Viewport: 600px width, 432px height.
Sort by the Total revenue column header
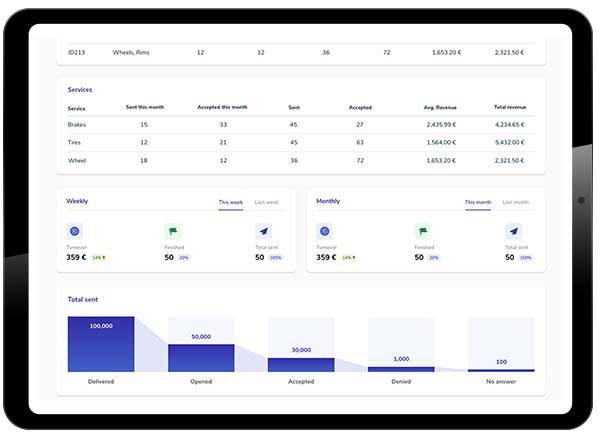click(510, 107)
